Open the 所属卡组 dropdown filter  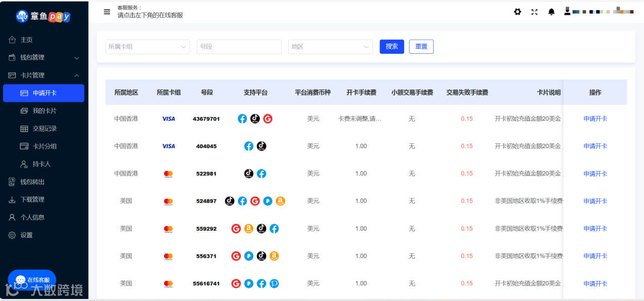pyautogui.click(x=147, y=47)
